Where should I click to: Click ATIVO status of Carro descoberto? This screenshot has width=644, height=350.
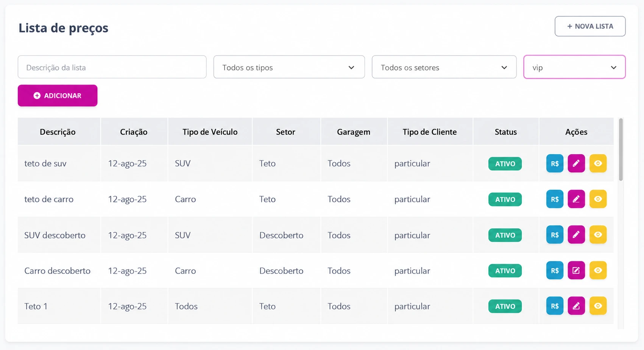click(505, 270)
